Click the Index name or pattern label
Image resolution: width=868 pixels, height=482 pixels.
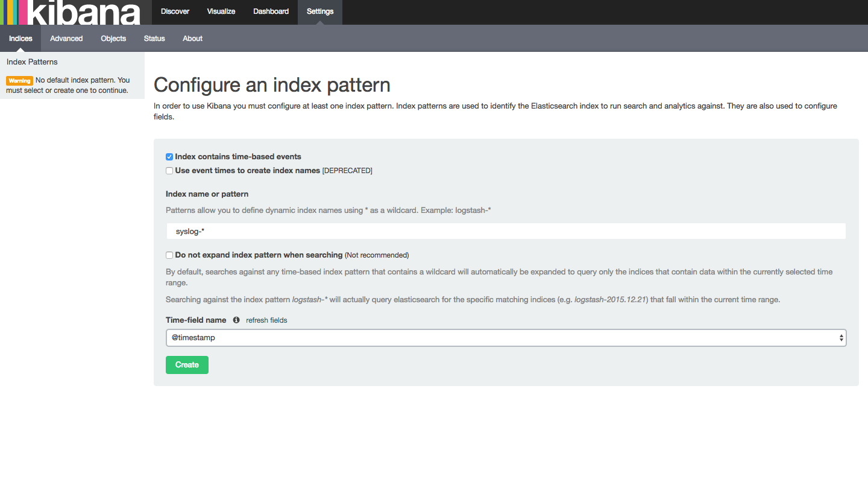207,194
